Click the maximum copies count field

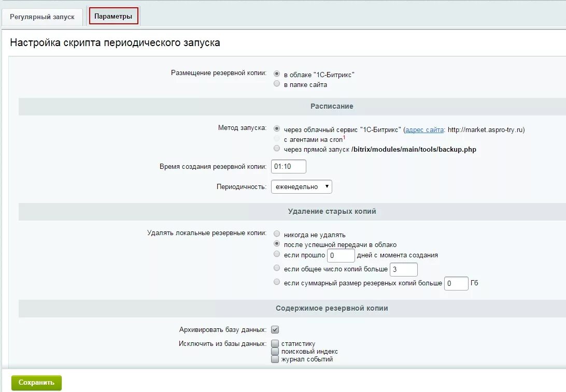point(404,269)
